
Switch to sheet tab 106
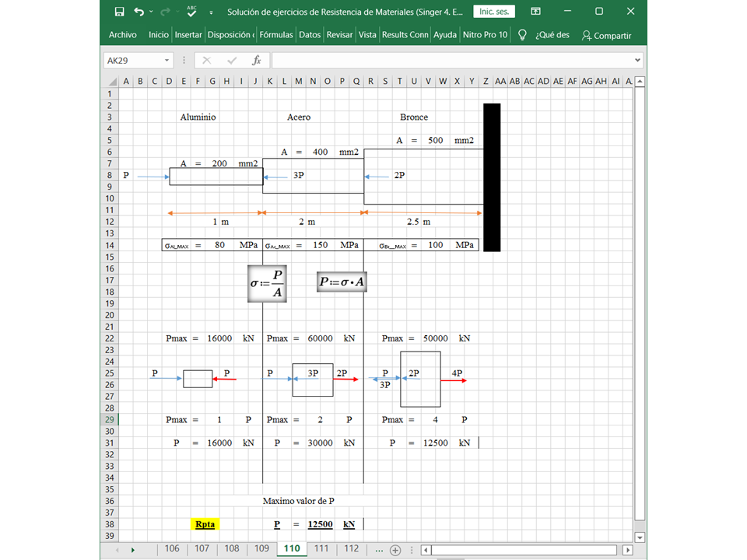pyautogui.click(x=172, y=548)
